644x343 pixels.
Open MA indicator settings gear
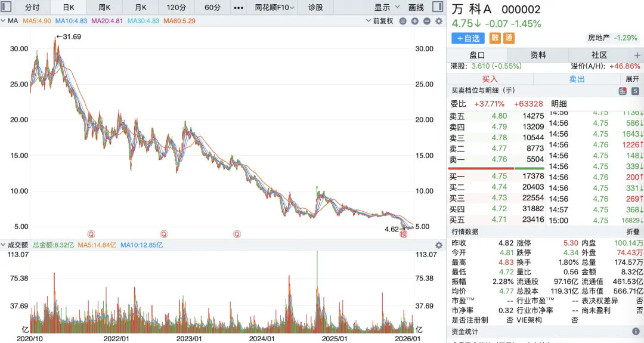439,21
